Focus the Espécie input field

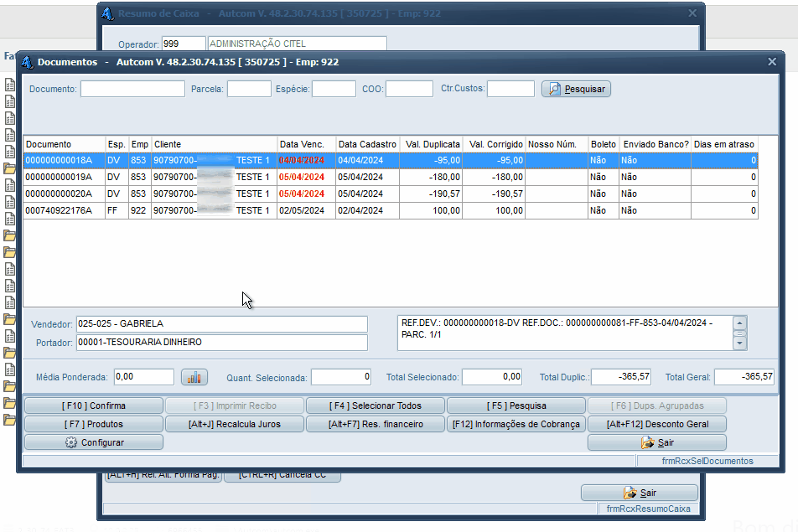pos(334,89)
